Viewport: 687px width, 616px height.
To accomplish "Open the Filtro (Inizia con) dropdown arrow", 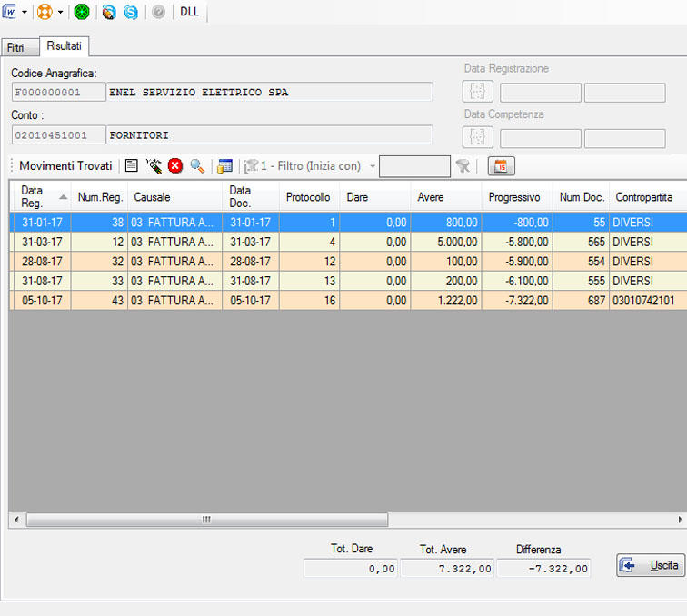I will [x=373, y=166].
